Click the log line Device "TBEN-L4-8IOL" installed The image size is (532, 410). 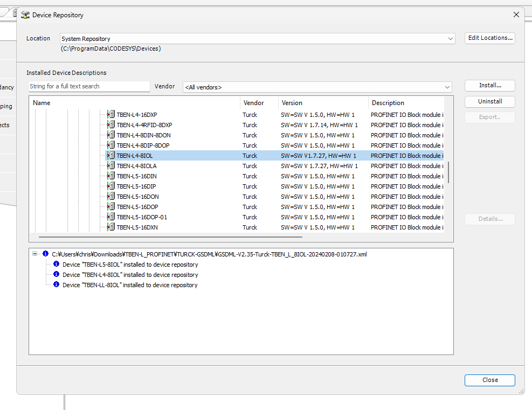(x=130, y=275)
